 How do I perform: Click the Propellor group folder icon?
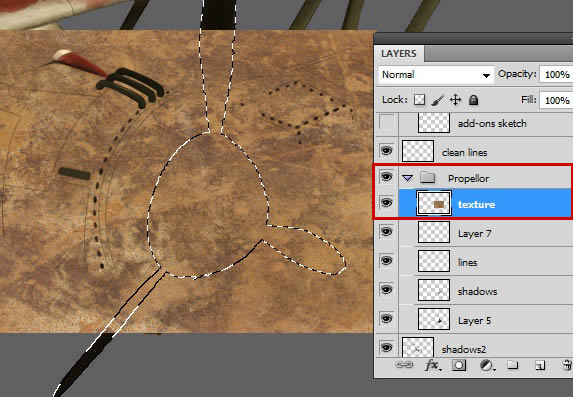click(428, 177)
